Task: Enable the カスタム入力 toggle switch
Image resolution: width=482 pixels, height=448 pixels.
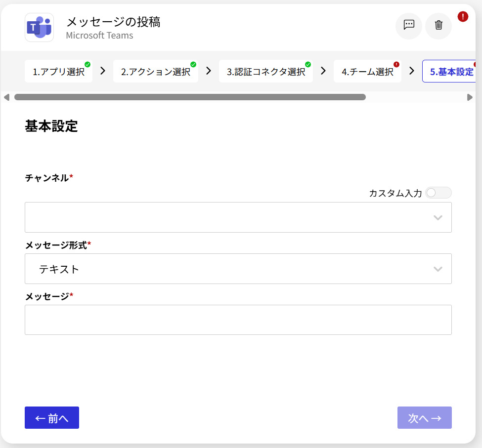Action: coord(438,193)
